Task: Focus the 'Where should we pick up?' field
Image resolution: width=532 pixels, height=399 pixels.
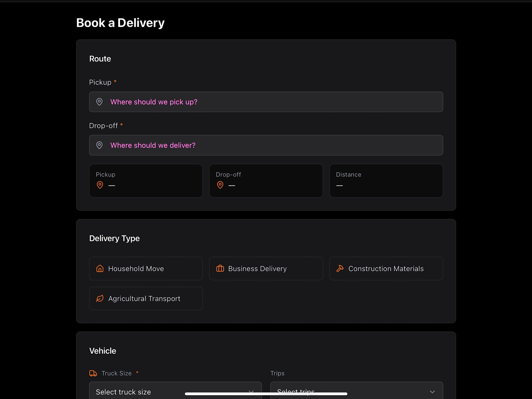Action: click(266, 102)
